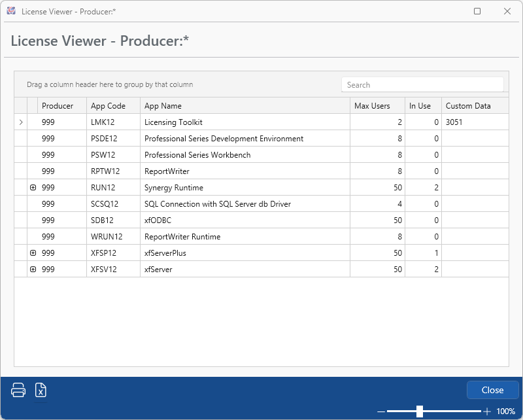Screen dimensions: 523x420
Task: Select the xfServer name cell
Action: [245, 270]
